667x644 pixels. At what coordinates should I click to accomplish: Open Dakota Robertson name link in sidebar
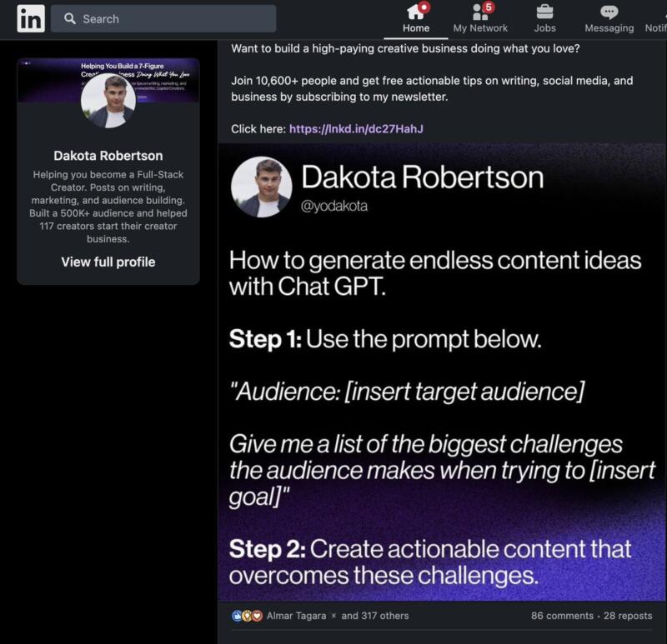click(108, 156)
